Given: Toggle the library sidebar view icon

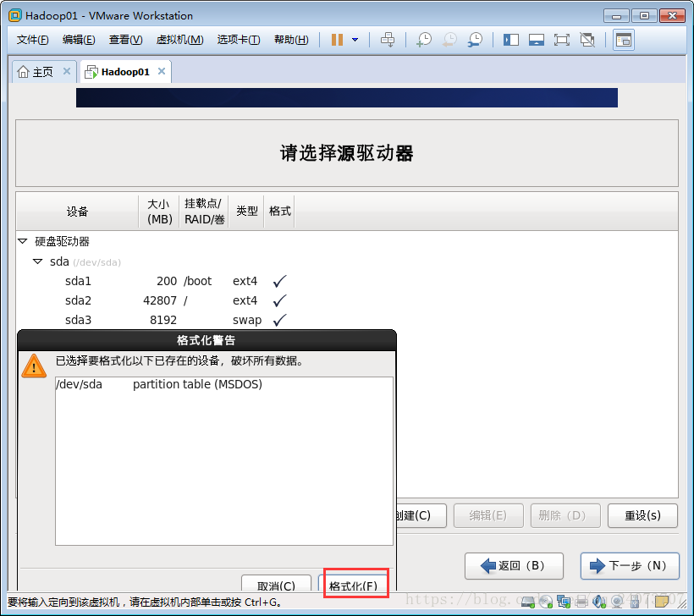Looking at the screenshot, I should pos(510,40).
